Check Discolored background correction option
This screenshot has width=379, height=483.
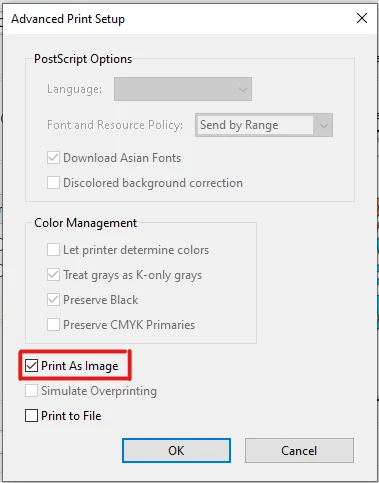click(x=53, y=183)
